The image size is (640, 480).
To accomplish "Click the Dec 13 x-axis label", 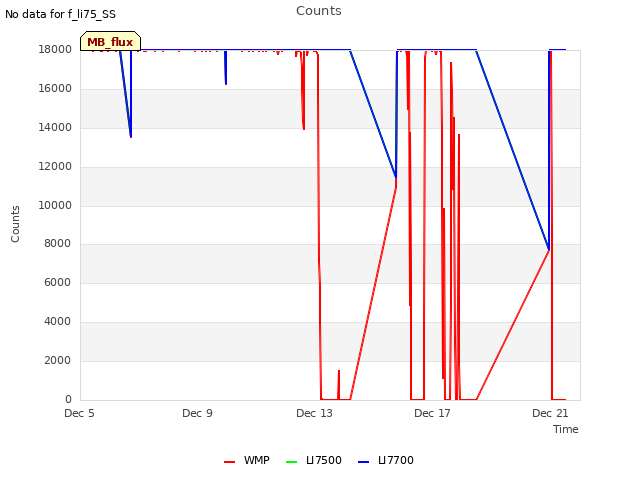I will coord(314,413).
